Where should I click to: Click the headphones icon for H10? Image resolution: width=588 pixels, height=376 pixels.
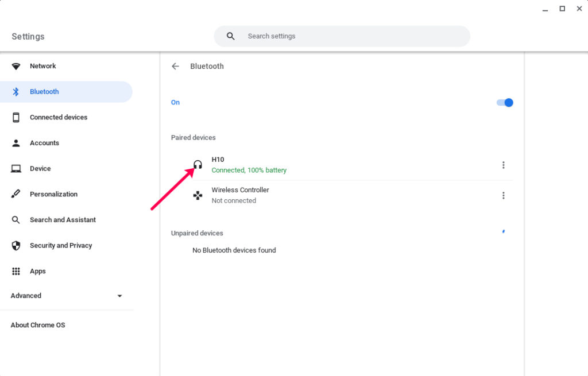(198, 165)
